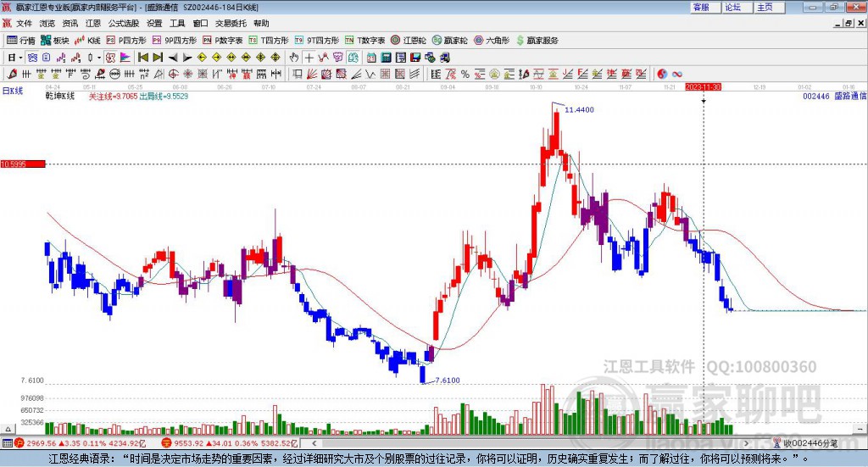Toggle the 9P四方形 square chart
Viewport: 868px width, 467px height.
tap(175, 41)
